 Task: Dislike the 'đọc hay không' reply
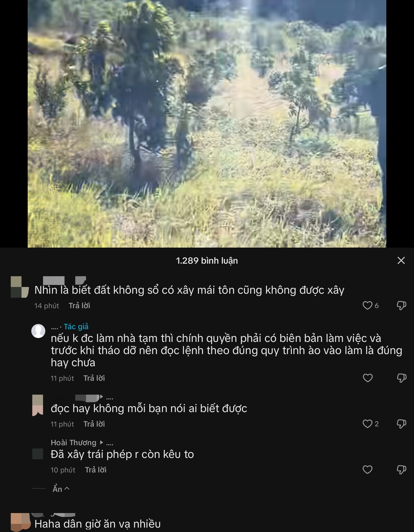[x=401, y=424]
